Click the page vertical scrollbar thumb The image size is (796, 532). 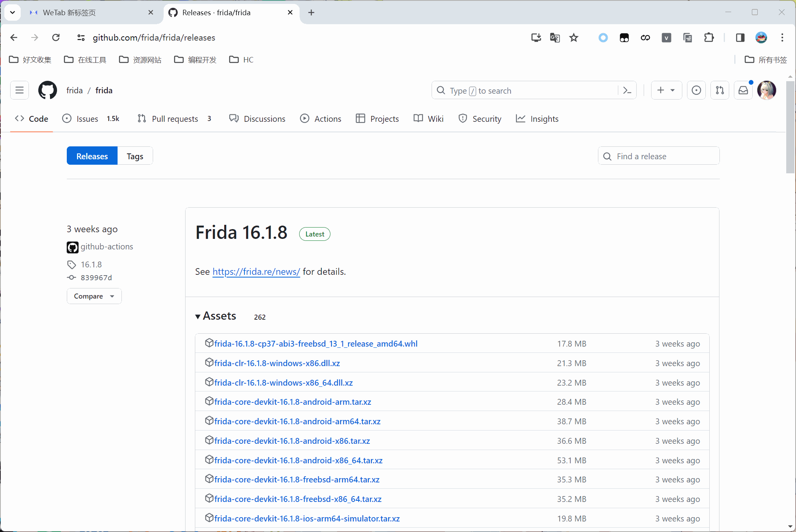[x=790, y=127]
